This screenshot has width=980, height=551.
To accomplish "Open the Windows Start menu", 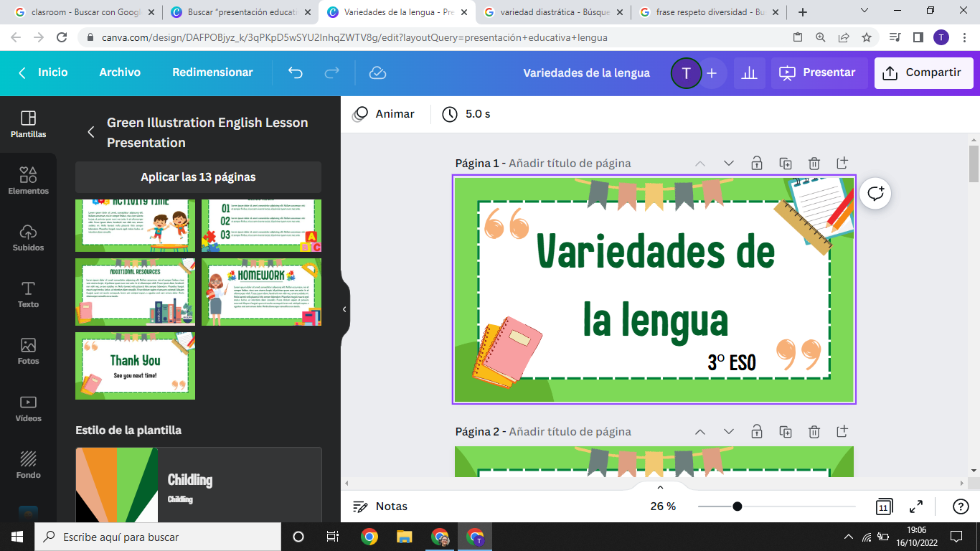I will 17,537.
